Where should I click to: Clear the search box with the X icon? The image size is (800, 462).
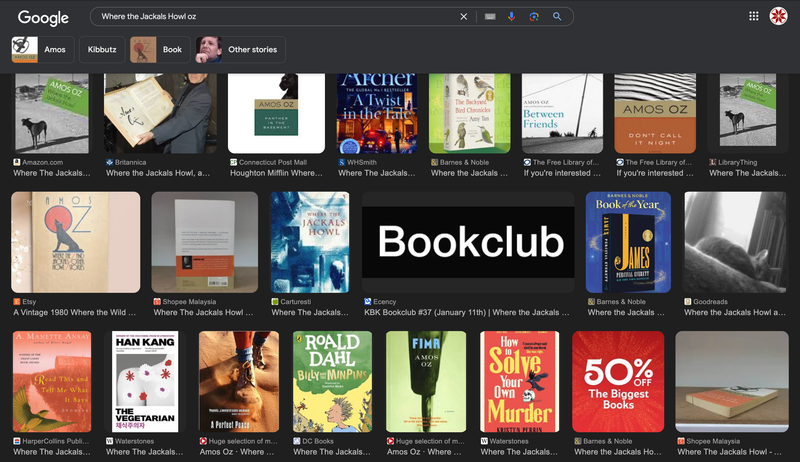point(463,16)
